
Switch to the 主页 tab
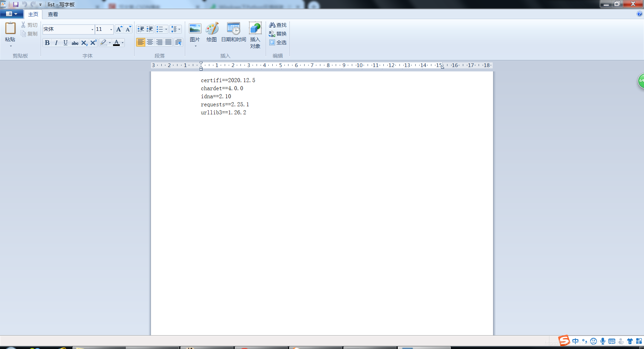(33, 14)
